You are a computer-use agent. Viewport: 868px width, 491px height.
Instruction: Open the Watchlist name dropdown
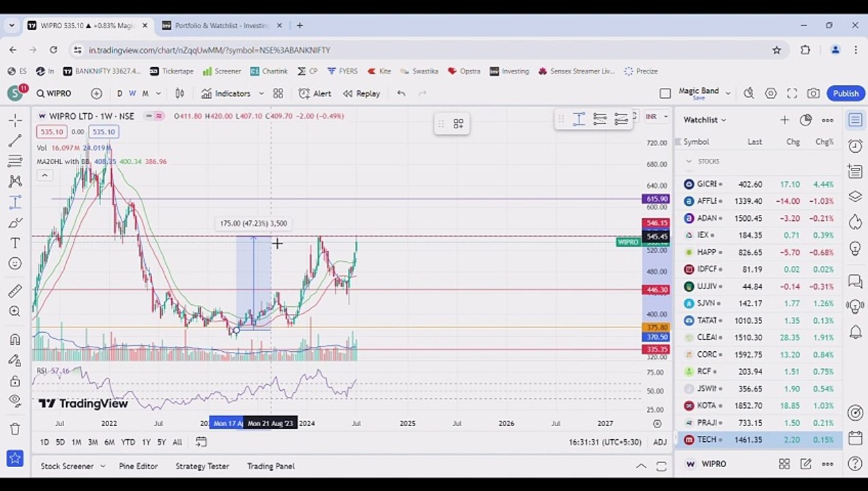point(705,120)
